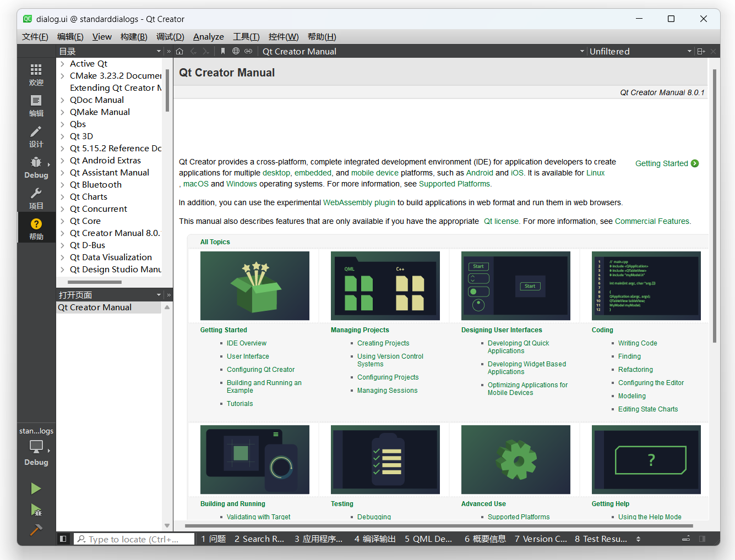The image size is (735, 560).
Task: Expand the Qt 3D tree node
Action: (x=62, y=136)
